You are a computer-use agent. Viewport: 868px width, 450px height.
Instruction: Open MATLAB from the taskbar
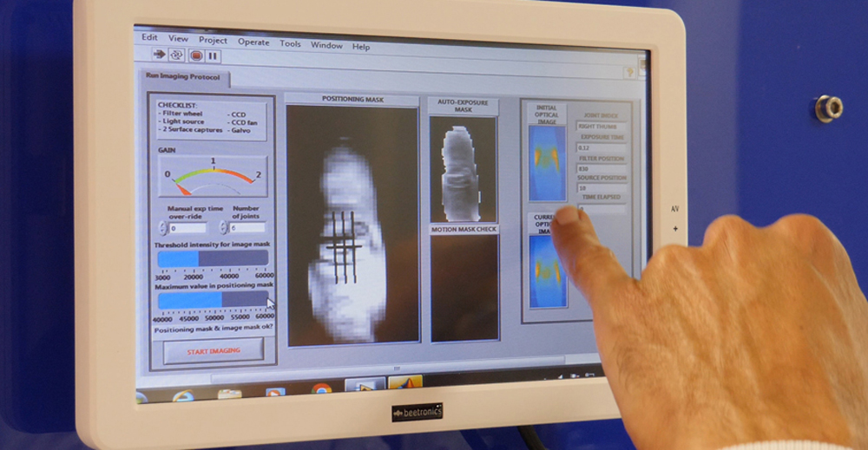[404, 382]
